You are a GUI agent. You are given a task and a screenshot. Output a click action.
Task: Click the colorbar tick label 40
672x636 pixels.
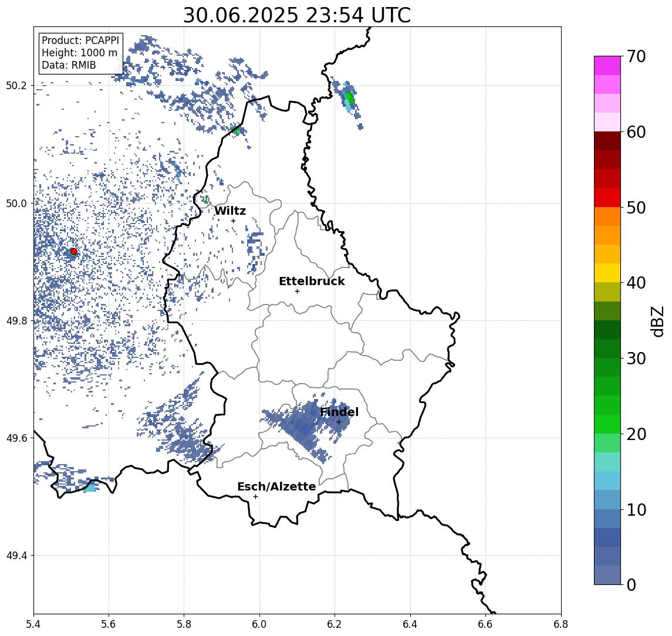click(x=636, y=283)
